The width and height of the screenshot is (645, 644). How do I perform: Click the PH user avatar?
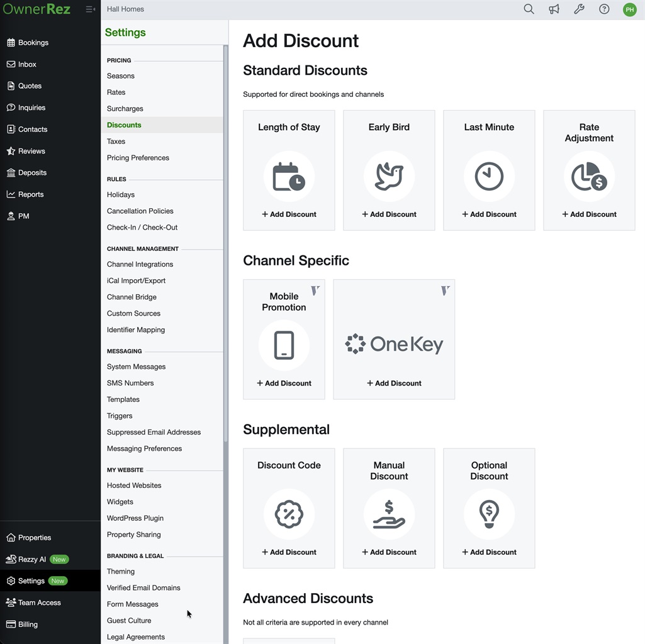coord(629,9)
